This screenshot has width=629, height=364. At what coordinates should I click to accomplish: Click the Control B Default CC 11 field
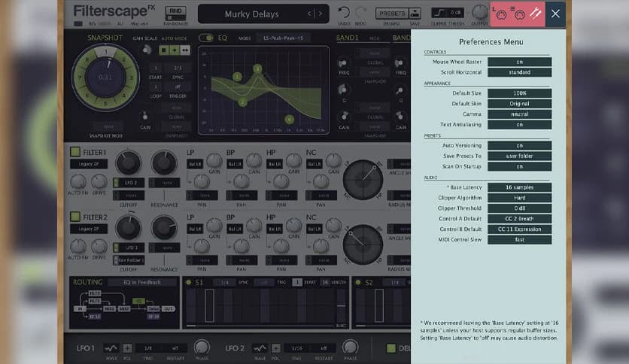pos(519,229)
